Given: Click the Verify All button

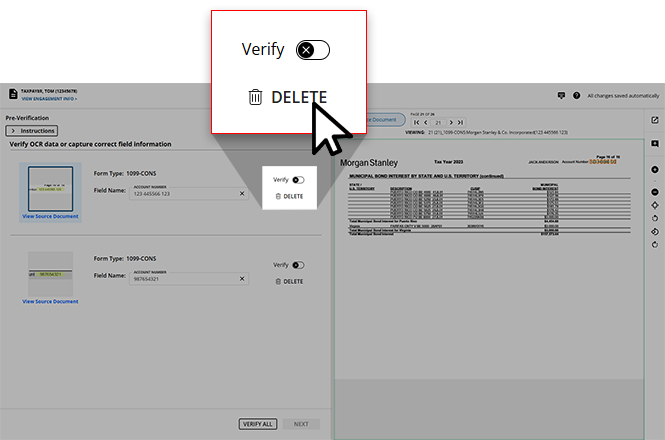Looking at the screenshot, I should [258, 424].
